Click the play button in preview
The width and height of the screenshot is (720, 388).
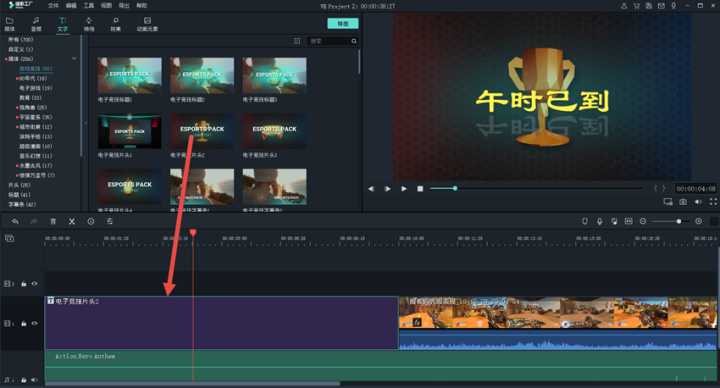(x=404, y=189)
